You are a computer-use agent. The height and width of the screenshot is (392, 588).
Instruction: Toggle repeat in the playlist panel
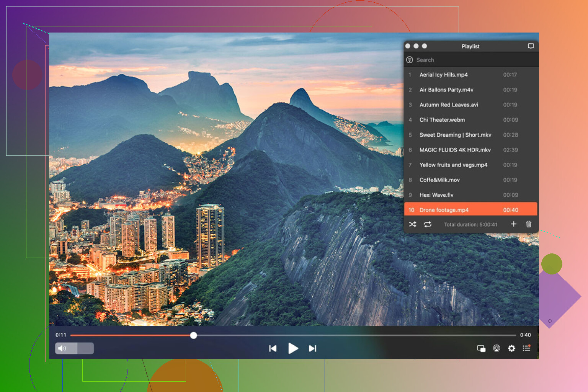click(428, 224)
